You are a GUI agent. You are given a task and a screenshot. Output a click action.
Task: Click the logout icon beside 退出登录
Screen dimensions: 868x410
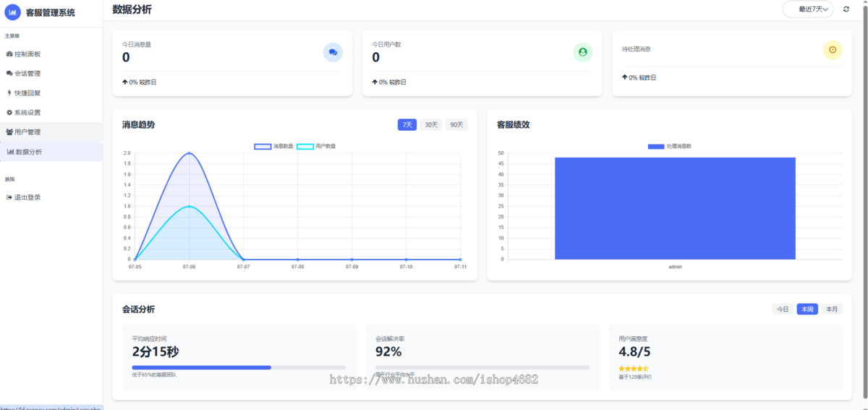tap(9, 197)
